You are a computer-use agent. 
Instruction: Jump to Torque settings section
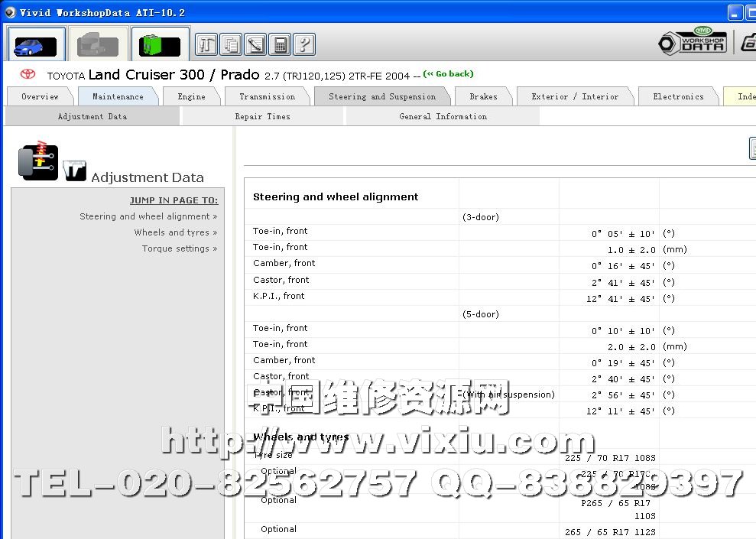[x=179, y=248]
